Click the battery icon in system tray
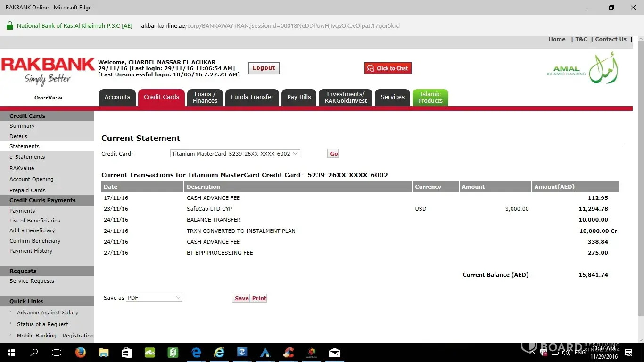Image resolution: width=644 pixels, height=362 pixels. coord(554,352)
